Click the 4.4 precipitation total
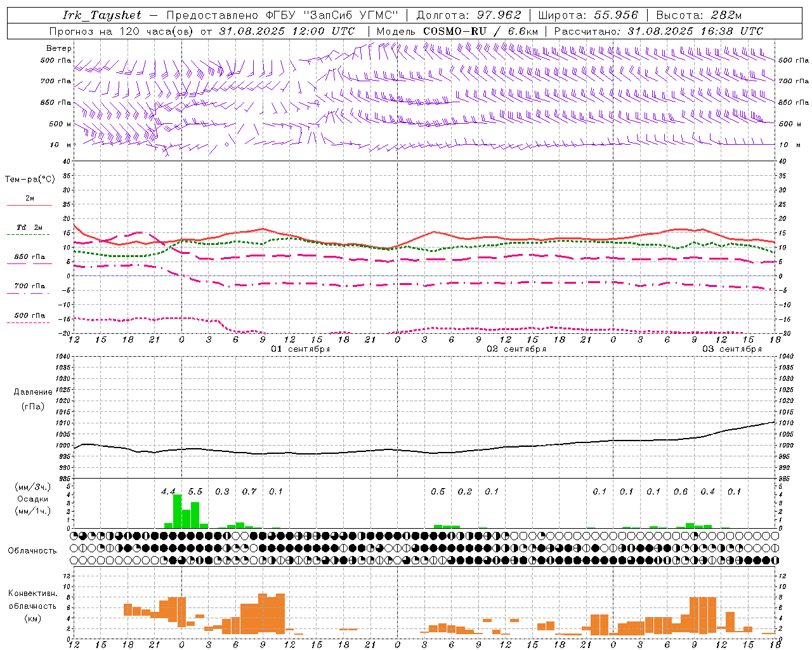 168,492
